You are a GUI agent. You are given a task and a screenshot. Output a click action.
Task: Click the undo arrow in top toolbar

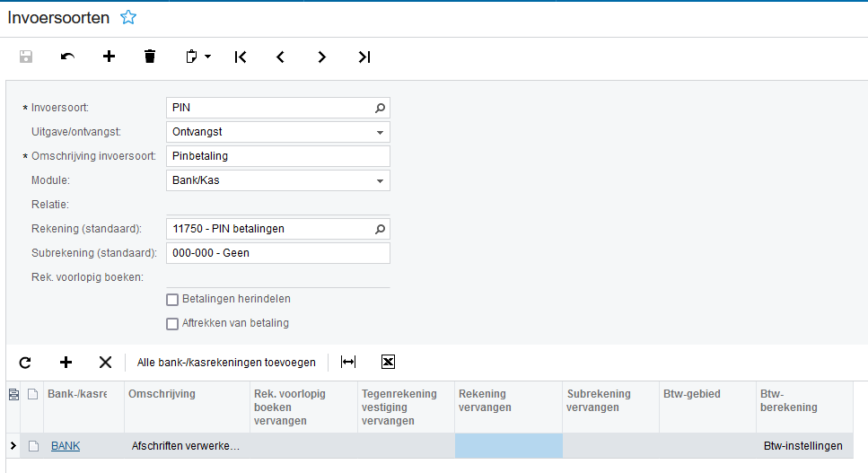click(67, 57)
